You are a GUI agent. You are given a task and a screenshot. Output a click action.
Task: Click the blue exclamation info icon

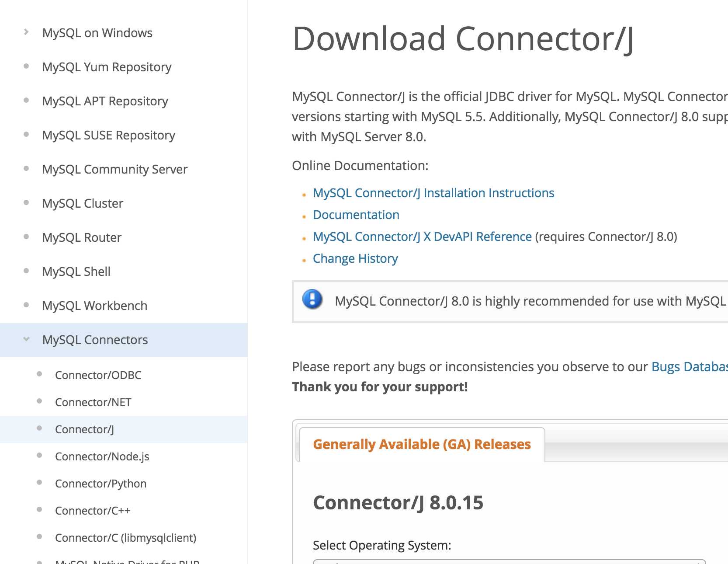pos(312,299)
